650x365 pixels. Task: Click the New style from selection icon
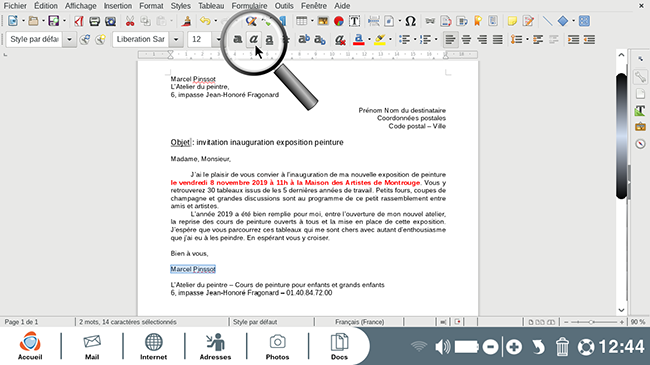tap(101, 39)
